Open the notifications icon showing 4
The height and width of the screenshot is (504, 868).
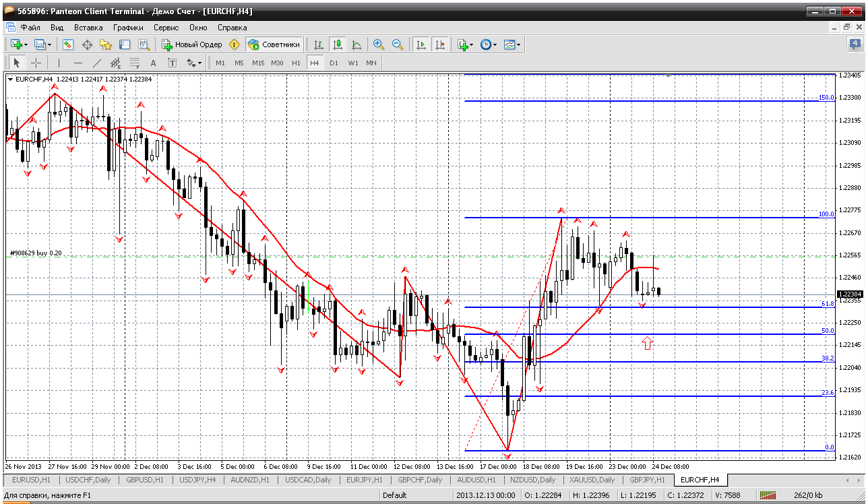point(854,44)
